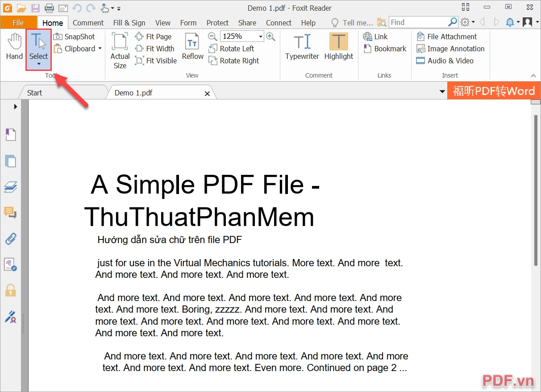The image size is (541, 392).
Task: Choose the SnapShot tool
Action: [75, 37]
